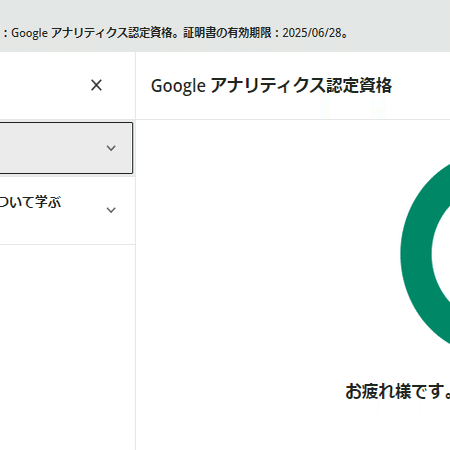Close the side panel with the X icon
This screenshot has width=450, height=450.
(x=96, y=85)
